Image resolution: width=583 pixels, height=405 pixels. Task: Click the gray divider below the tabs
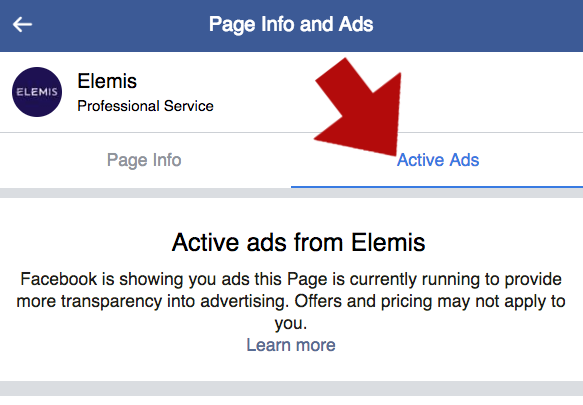[292, 193]
